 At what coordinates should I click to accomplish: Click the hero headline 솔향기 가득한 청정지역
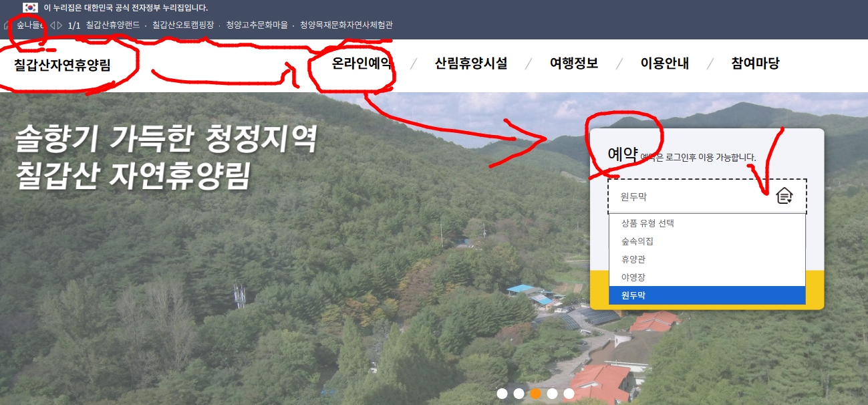pyautogui.click(x=166, y=138)
